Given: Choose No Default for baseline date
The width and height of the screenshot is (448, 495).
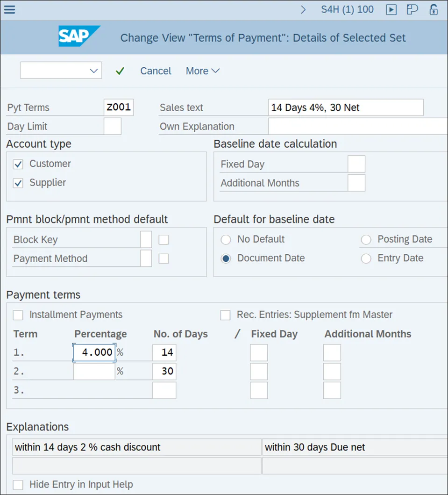Looking at the screenshot, I should [x=226, y=240].
